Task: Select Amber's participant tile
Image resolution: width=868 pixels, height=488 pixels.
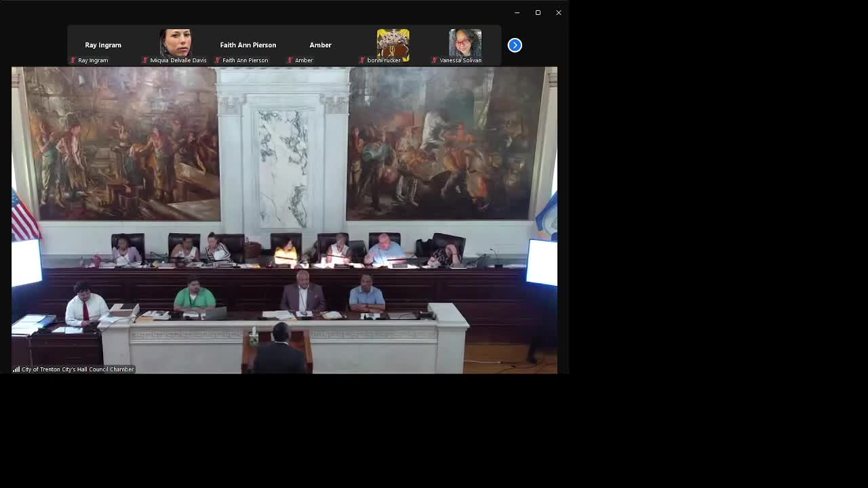Action: (x=321, y=45)
